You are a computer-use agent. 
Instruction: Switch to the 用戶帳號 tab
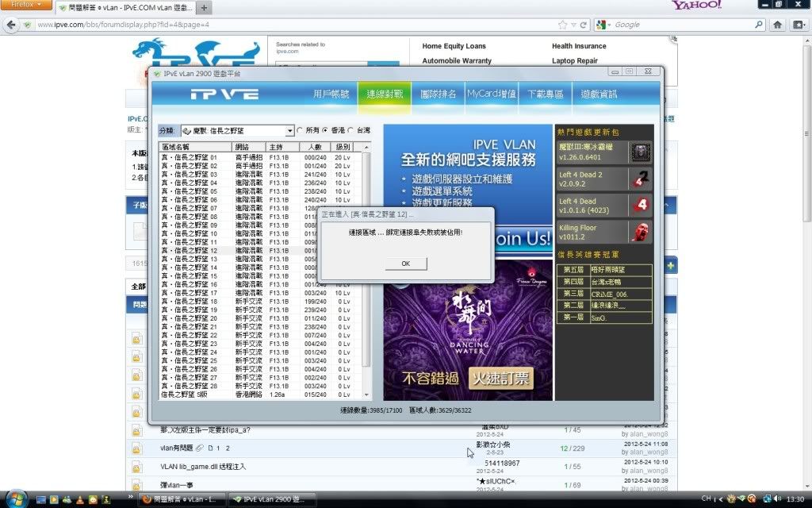point(331,94)
